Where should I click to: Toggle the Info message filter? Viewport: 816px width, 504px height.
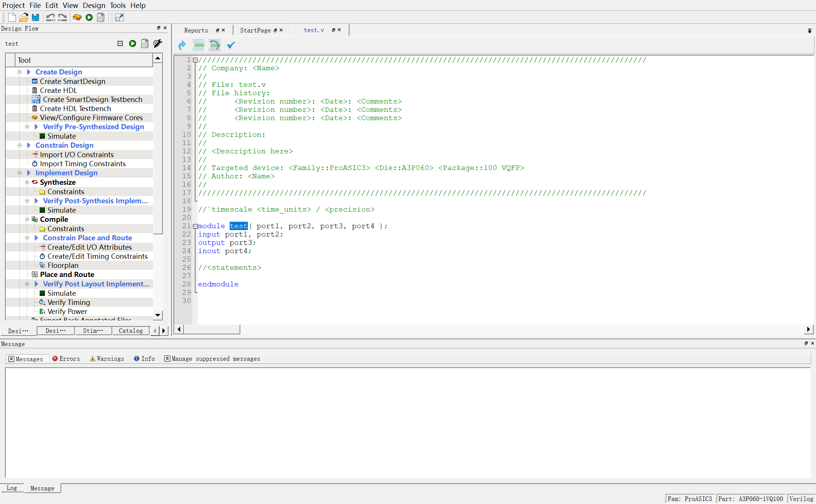pyautogui.click(x=144, y=359)
